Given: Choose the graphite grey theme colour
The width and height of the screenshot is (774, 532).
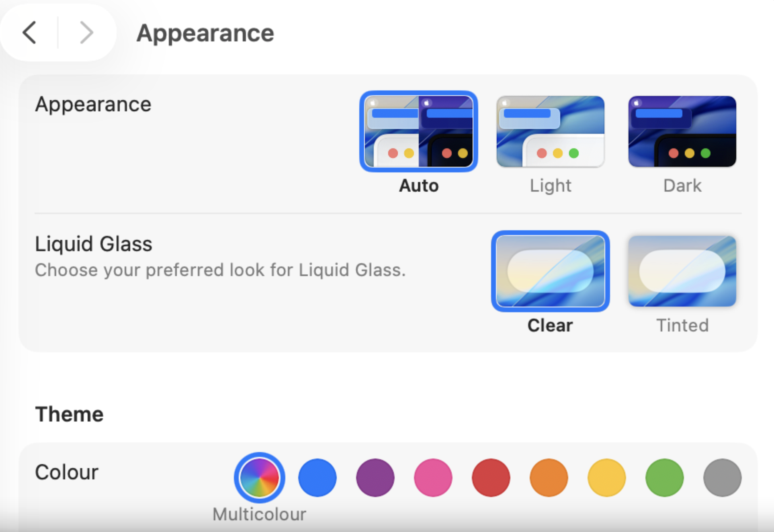Looking at the screenshot, I should 723,478.
